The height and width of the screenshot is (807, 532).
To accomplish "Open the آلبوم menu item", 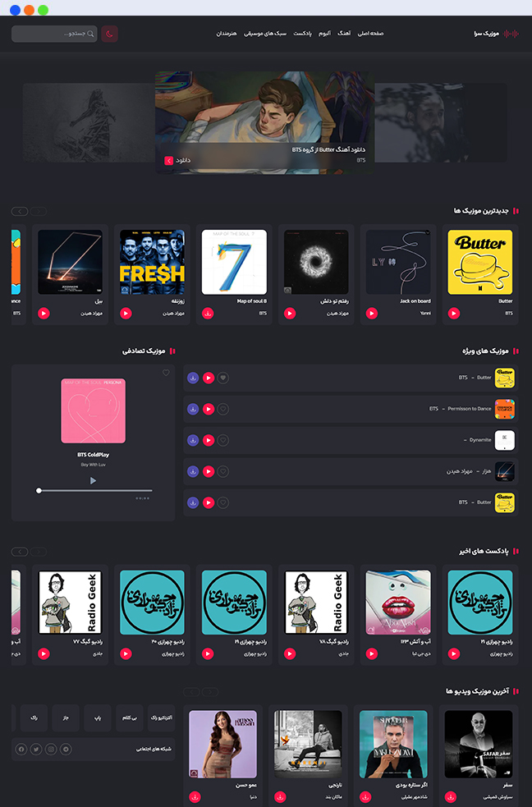I will (324, 34).
